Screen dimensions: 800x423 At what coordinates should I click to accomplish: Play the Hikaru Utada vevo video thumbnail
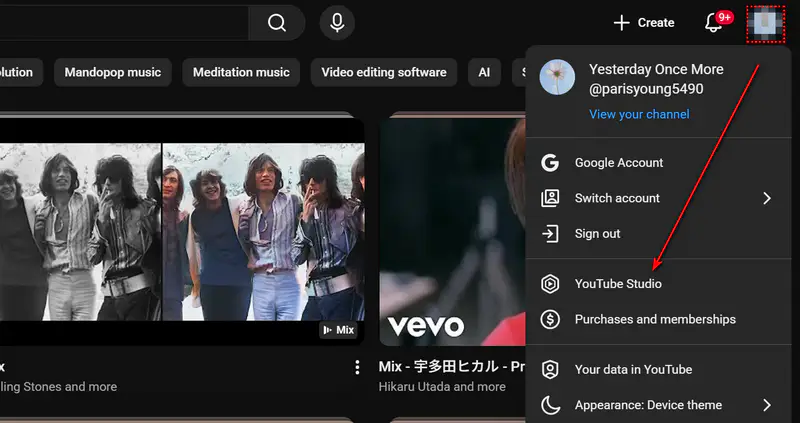coord(452,228)
